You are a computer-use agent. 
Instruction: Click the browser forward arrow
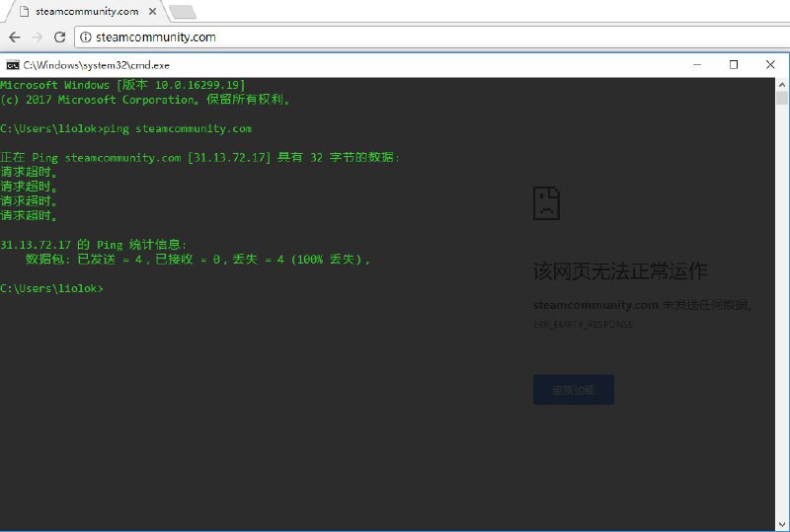coord(37,37)
